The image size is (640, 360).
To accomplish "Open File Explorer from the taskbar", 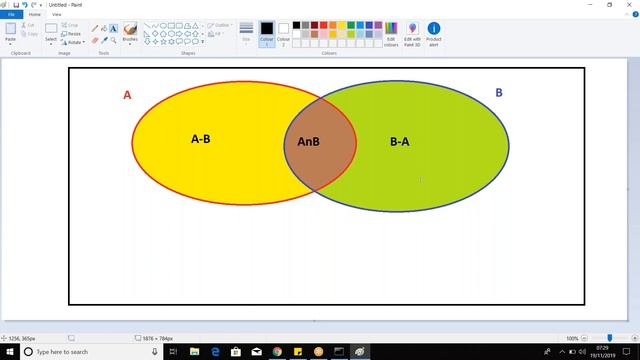I will tap(194, 351).
